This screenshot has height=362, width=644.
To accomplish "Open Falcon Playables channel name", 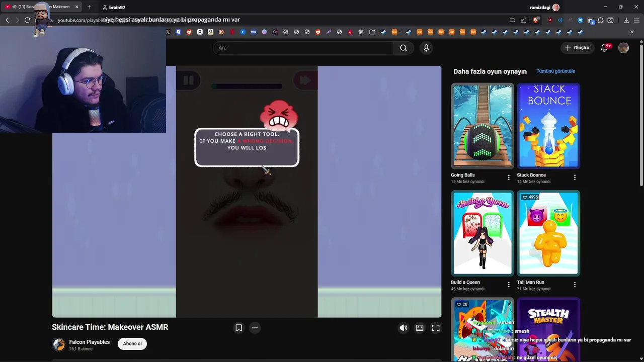I will [89, 342].
